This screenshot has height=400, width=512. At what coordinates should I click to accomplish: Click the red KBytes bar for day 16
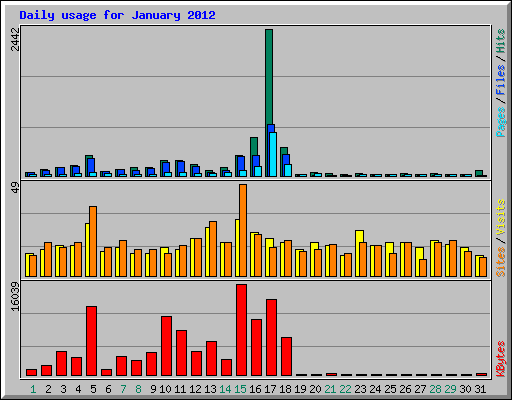256,348
